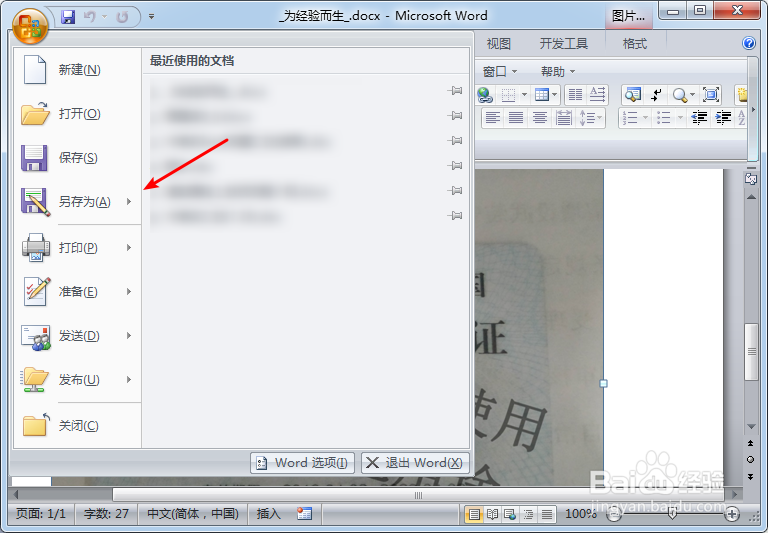Image resolution: width=768 pixels, height=533 pixels.
Task: Click the Word 选项(I) button
Action: 302,463
